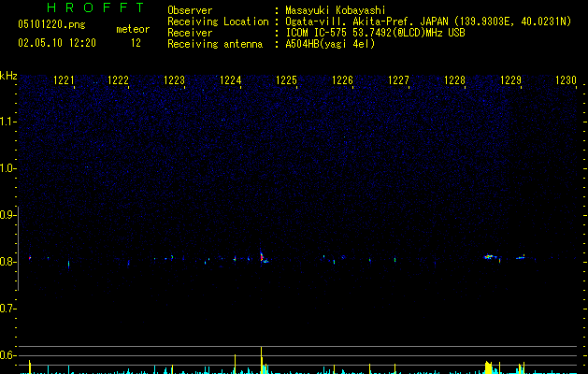Image resolution: width=588 pixels, height=374 pixels.
Task: Select the file name 05101220.png
Action: (51, 24)
